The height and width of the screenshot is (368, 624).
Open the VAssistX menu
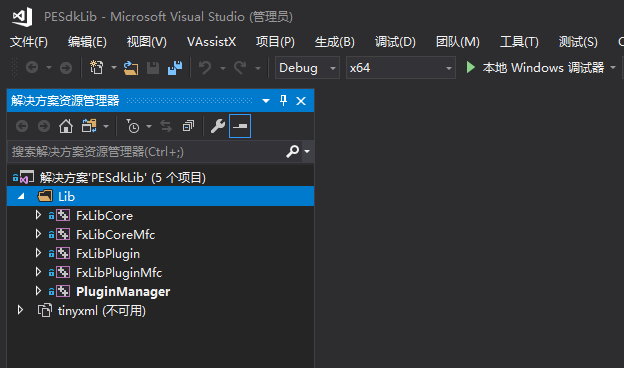(211, 42)
